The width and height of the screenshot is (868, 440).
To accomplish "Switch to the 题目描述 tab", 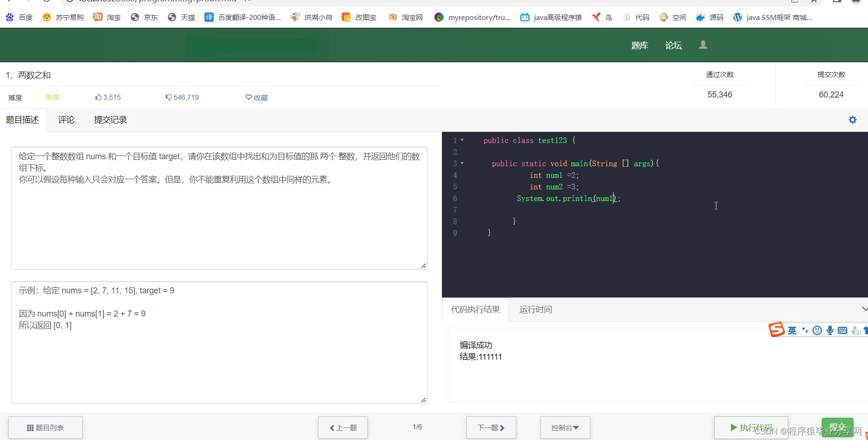I will tap(22, 120).
